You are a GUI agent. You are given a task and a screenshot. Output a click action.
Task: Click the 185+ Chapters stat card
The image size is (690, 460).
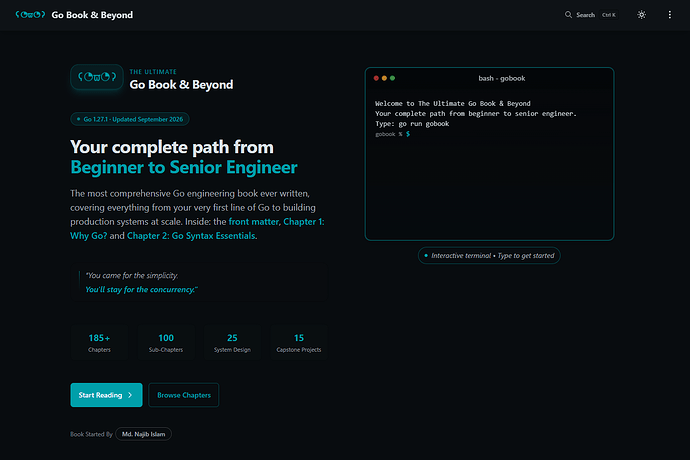[99, 343]
